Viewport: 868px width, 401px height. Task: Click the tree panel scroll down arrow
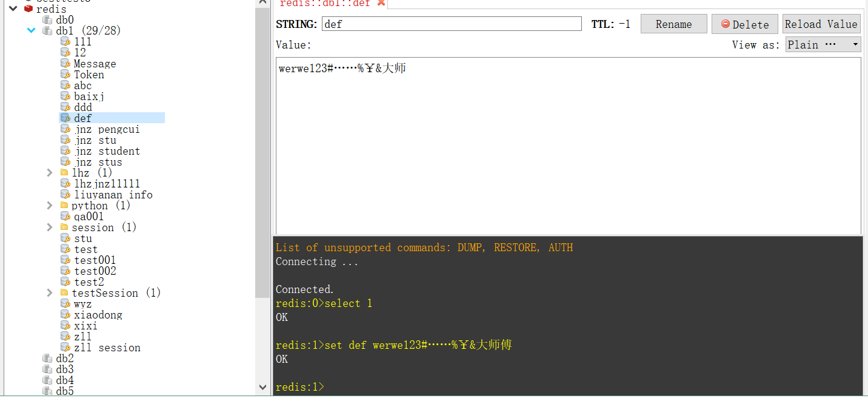coord(262,386)
